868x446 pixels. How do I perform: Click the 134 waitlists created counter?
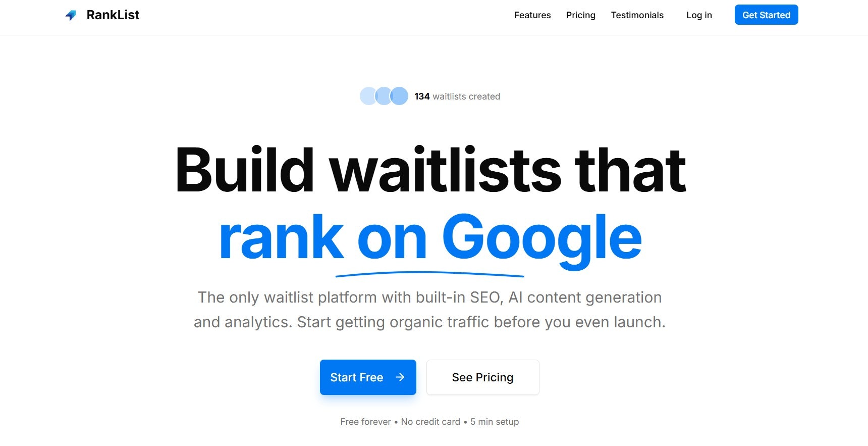point(456,96)
